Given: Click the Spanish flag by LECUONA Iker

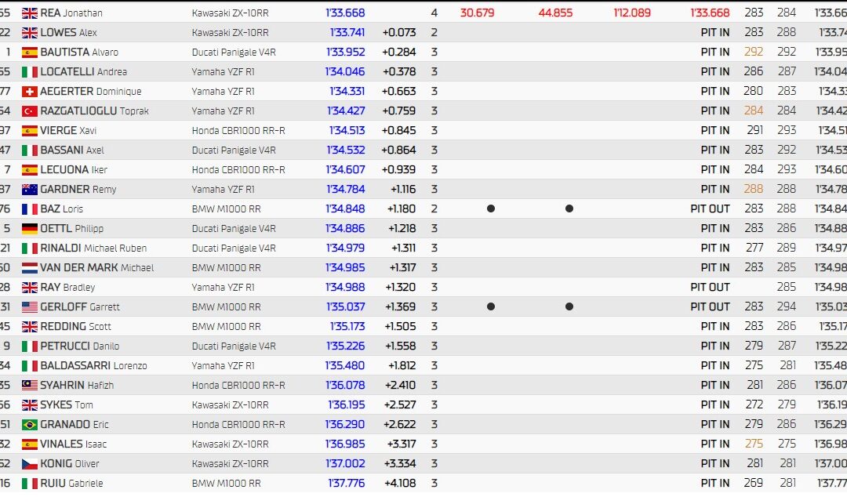Looking at the screenshot, I should [30, 170].
